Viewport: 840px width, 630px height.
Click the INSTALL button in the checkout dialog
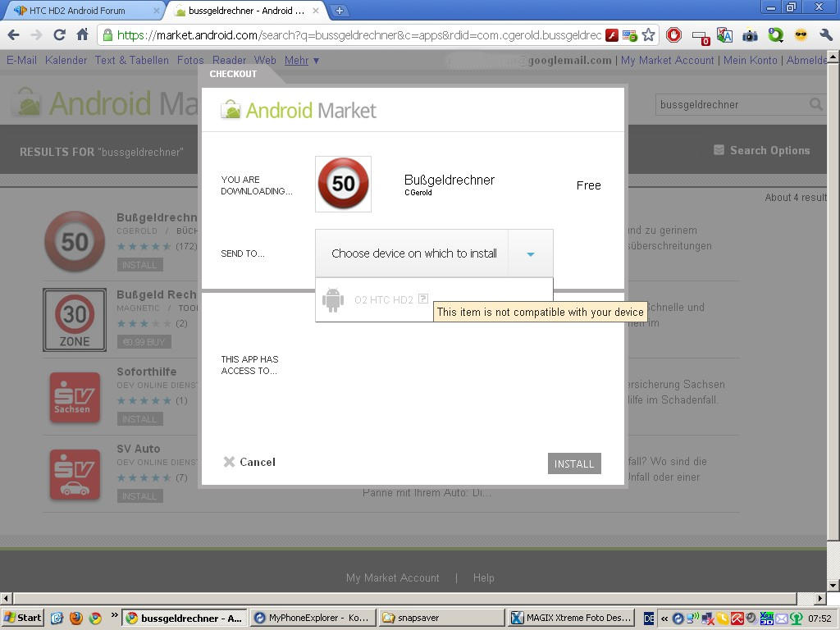[574, 463]
